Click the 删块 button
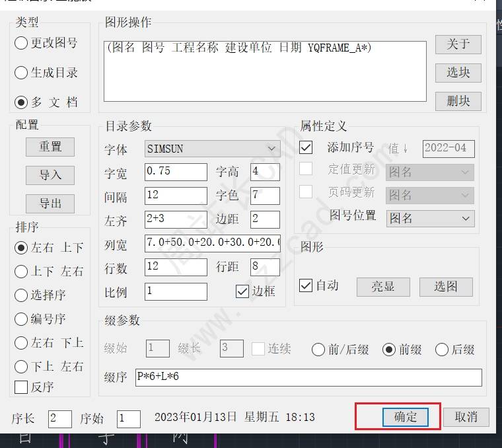 tap(458, 101)
